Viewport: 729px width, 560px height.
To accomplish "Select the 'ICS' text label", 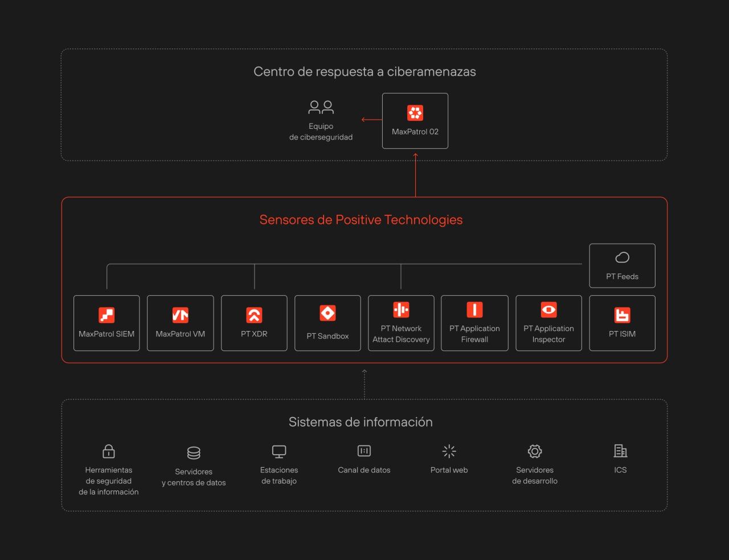I will coord(620,470).
